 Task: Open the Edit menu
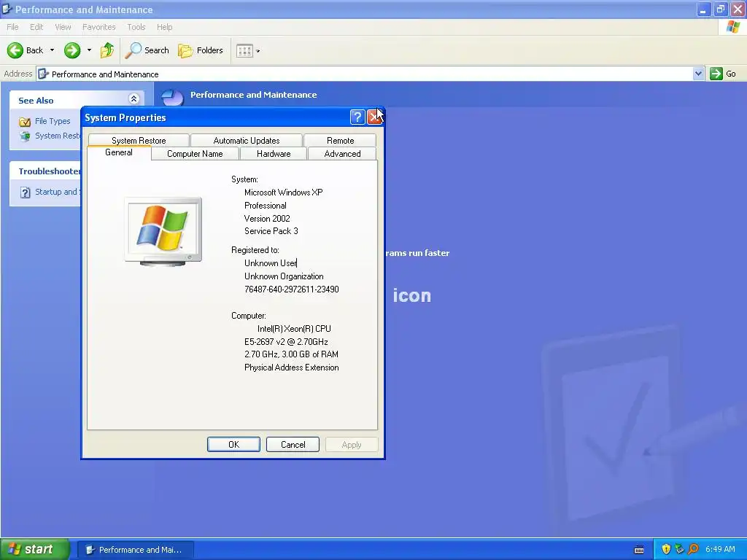[x=36, y=27]
